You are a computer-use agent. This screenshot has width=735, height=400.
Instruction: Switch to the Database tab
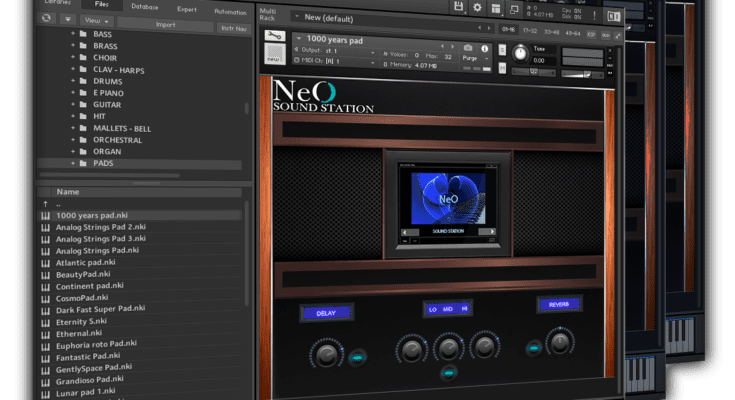(x=144, y=6)
